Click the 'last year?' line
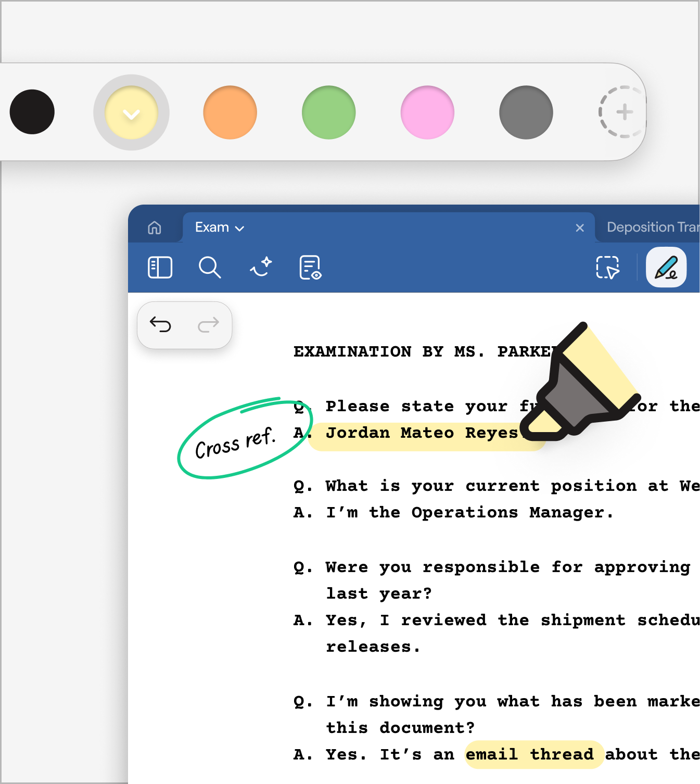 (379, 593)
